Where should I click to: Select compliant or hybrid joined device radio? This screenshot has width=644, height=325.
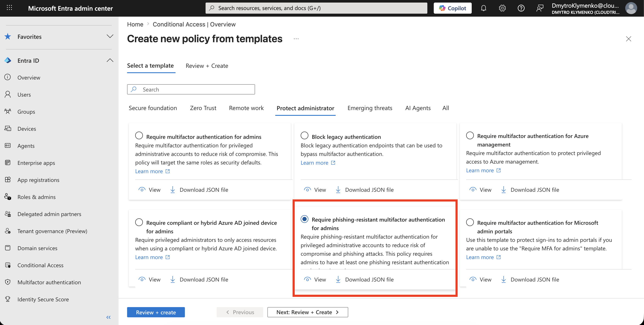tap(139, 222)
